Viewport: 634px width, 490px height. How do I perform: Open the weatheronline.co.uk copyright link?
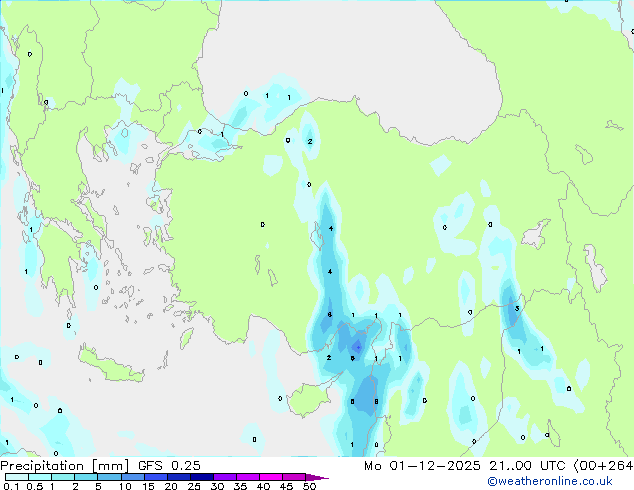coord(549,481)
